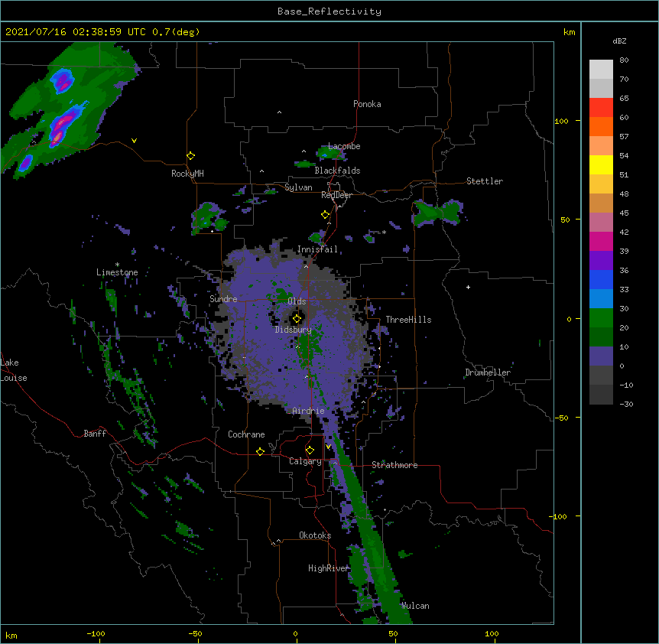This screenshot has width=659, height=644.
Task: Click the Innisfail city label
Action: (317, 249)
